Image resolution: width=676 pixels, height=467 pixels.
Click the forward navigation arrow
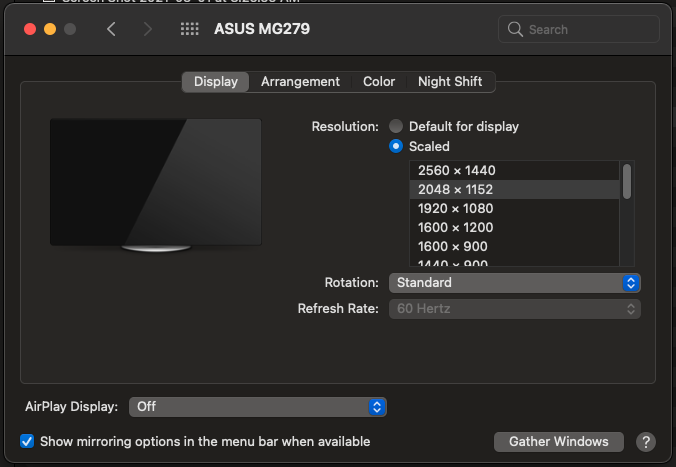148,29
